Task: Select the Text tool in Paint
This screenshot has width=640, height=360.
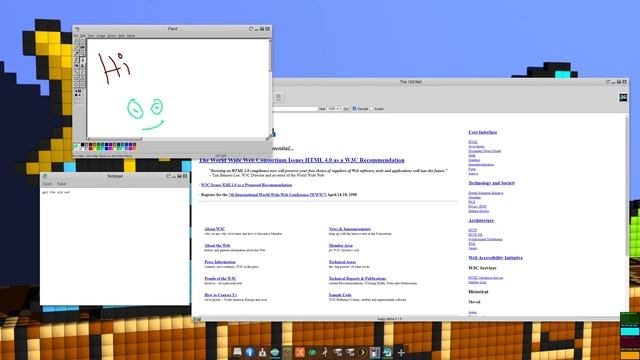Action: tap(82, 66)
